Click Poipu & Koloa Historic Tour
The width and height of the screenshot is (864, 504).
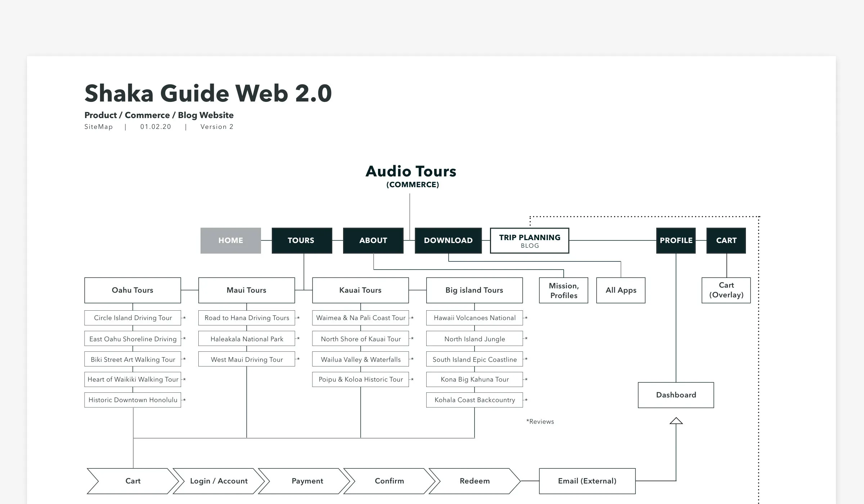[x=360, y=379]
